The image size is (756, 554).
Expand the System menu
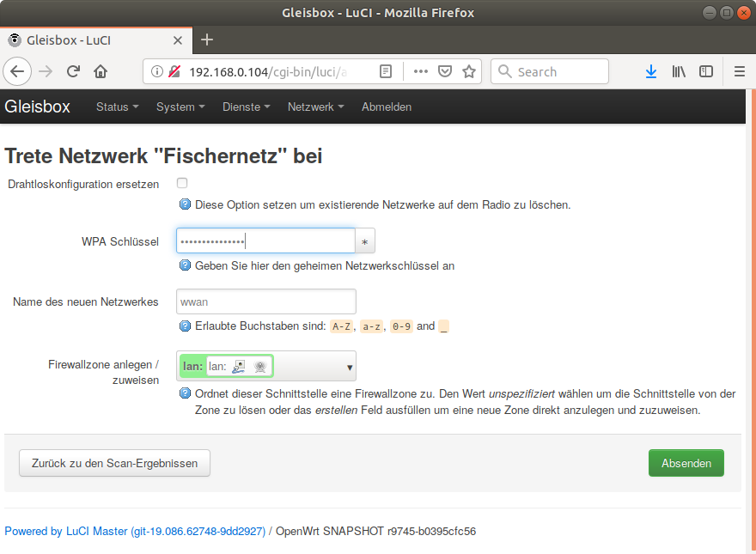pos(180,107)
